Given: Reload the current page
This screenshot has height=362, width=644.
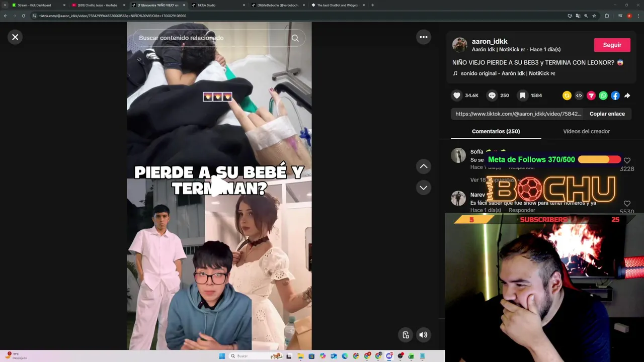Looking at the screenshot, I should point(23,16).
